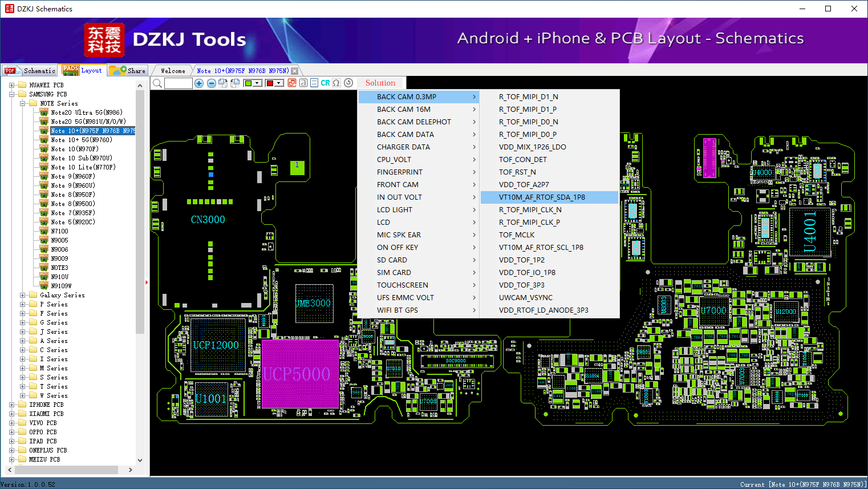Viewport: 868px width, 489px height.
Task: Select Note 10 Lite(N770F) in tree
Action: point(83,167)
